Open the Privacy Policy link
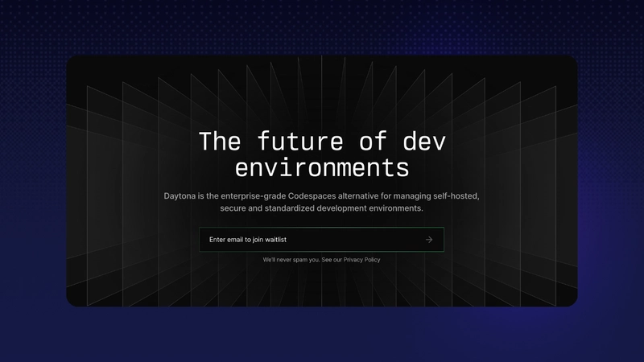 click(x=361, y=260)
